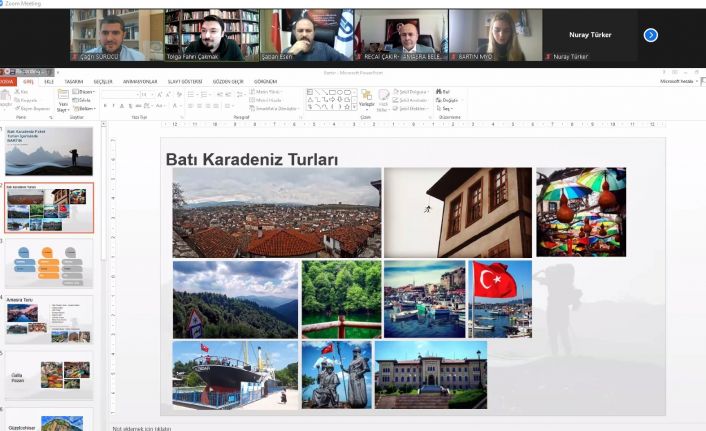Toggle Bold formatting
The image size is (706, 431).
pos(105,106)
